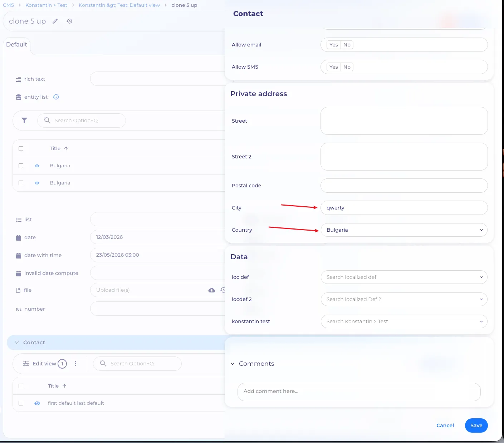Click the Title sort arrow in Contact table

coord(64,386)
